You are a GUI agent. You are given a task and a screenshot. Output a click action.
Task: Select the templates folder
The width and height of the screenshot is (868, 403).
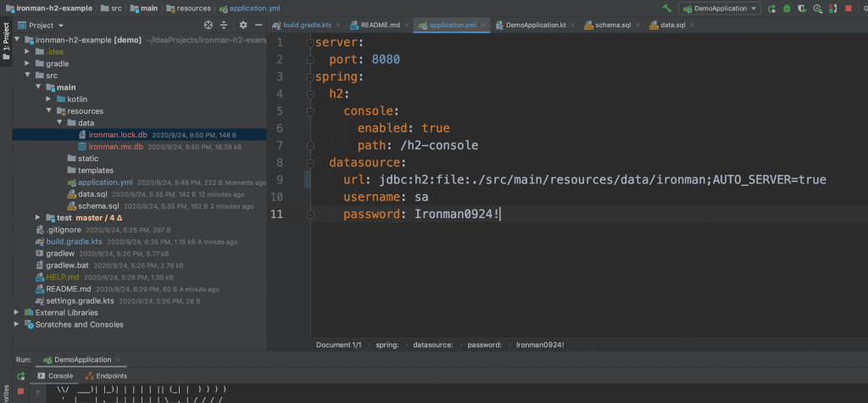coord(95,171)
